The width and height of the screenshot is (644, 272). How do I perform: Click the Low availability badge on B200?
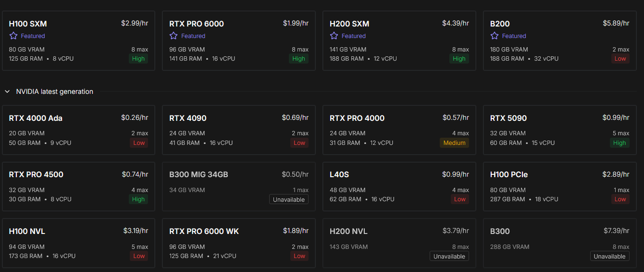pos(620,59)
